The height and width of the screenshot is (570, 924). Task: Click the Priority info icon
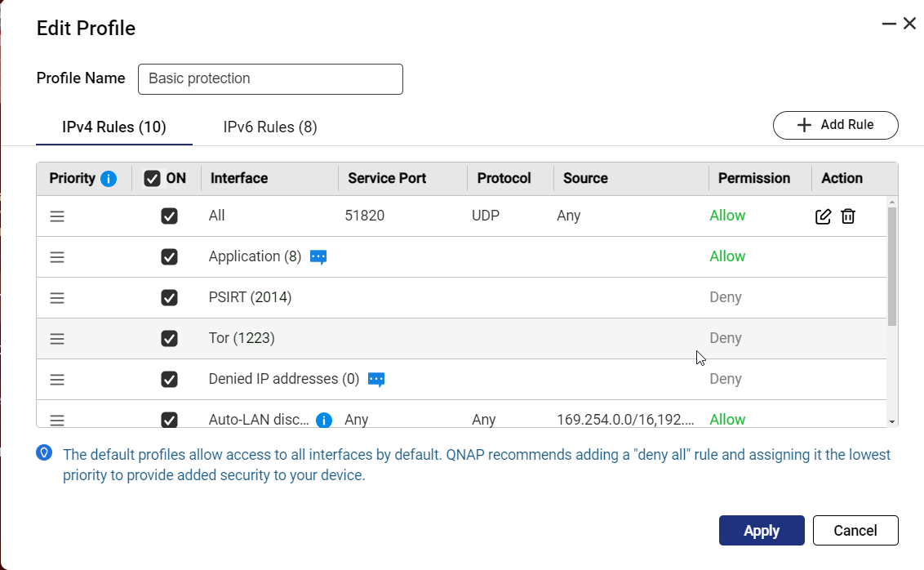point(109,179)
